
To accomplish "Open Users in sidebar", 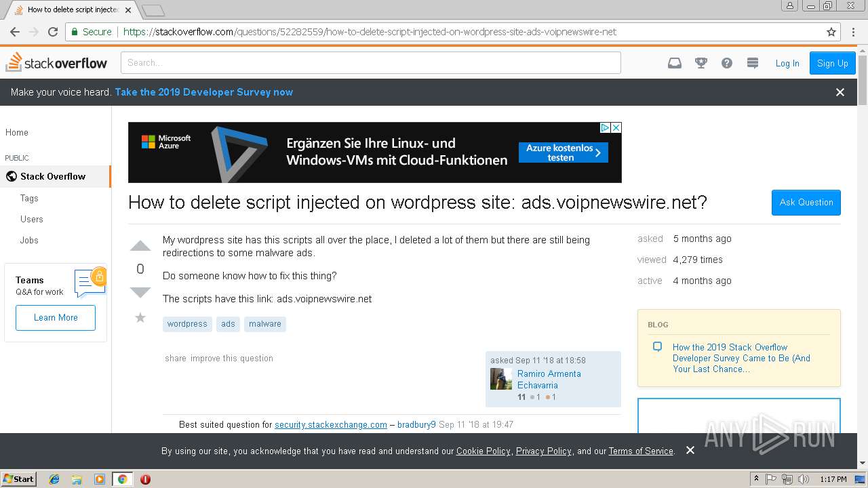I will [x=32, y=219].
